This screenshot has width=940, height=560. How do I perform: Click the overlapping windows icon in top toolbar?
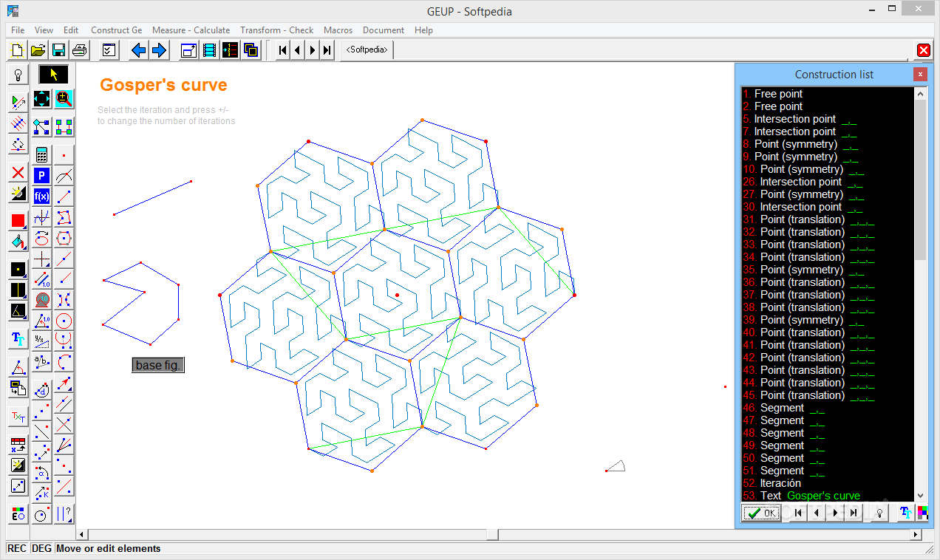coord(251,50)
